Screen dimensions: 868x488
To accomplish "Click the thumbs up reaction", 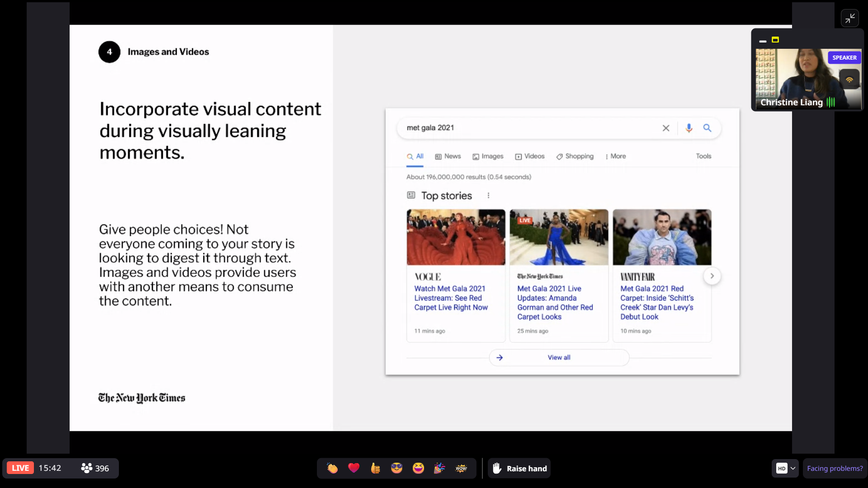I will click(375, 468).
